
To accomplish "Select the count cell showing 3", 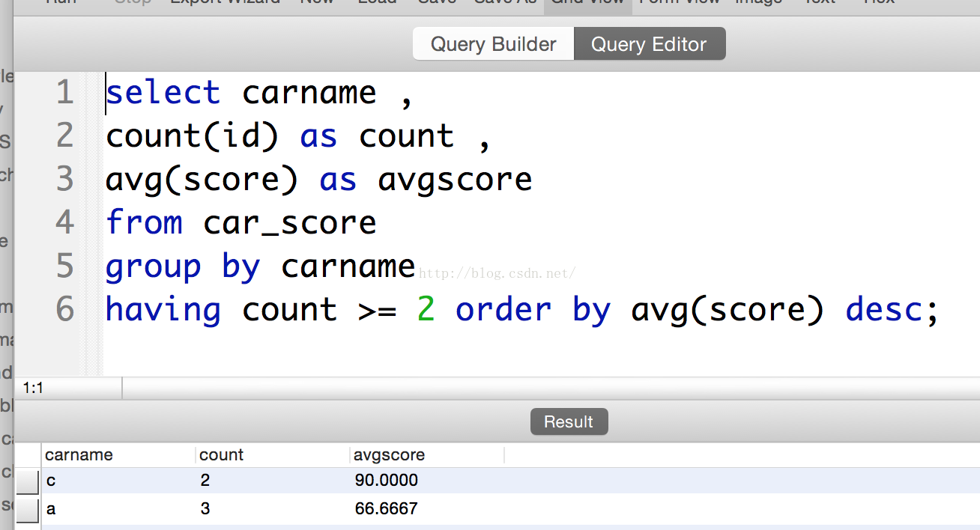I will tap(205, 509).
